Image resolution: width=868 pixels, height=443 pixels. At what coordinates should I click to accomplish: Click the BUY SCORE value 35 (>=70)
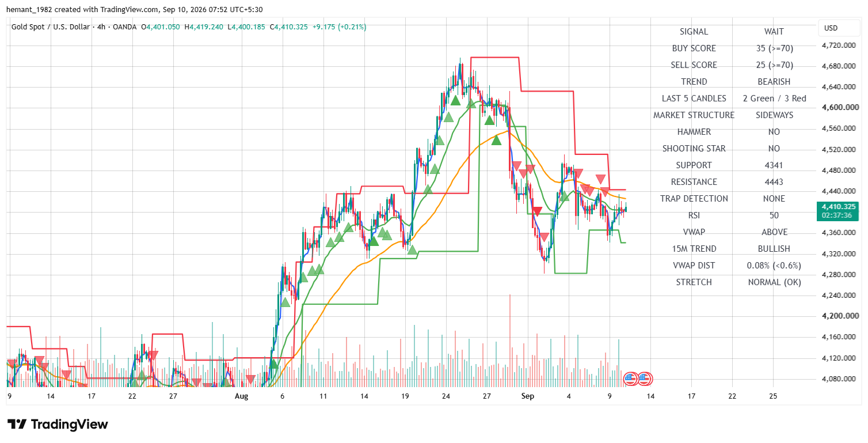pos(774,48)
